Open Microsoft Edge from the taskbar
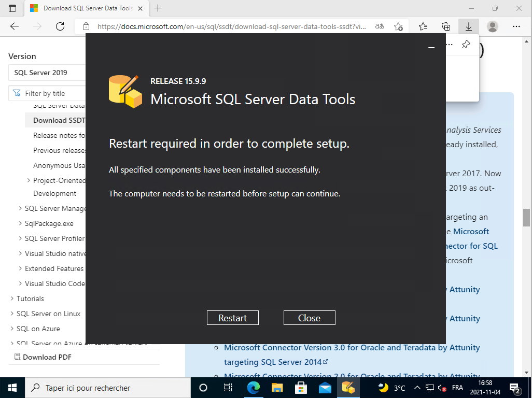Image resolution: width=532 pixels, height=398 pixels. coord(253,388)
